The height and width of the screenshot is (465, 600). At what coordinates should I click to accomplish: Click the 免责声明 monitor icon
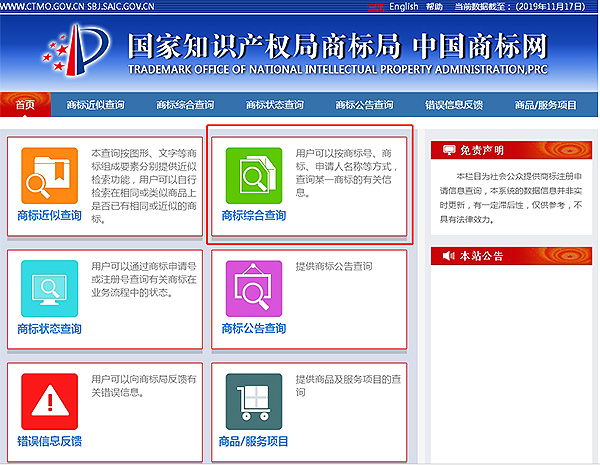[449, 150]
